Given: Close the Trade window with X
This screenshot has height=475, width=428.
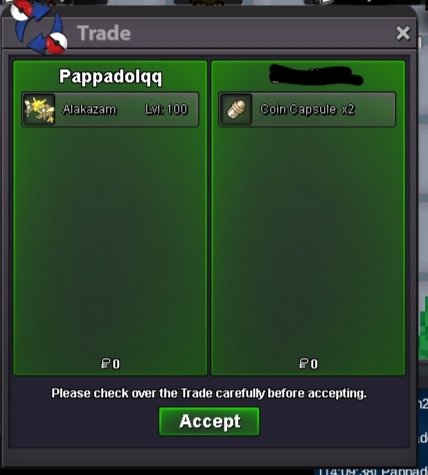Looking at the screenshot, I should click(403, 33).
